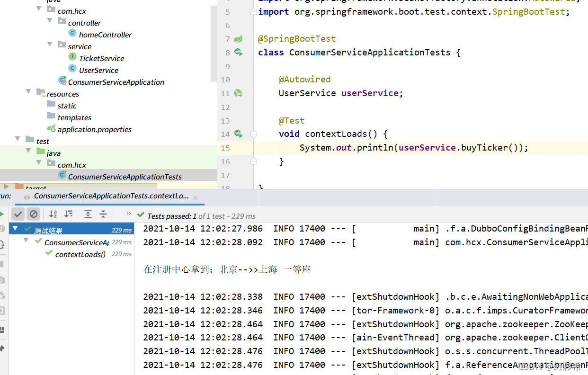Open application.properties from the resources folder
Screen dimensions: 588x375
pos(95,129)
